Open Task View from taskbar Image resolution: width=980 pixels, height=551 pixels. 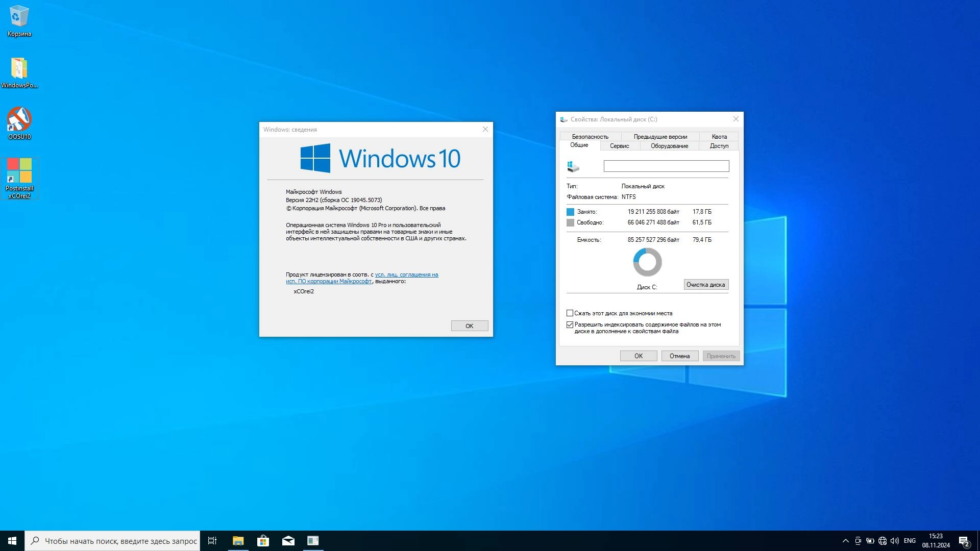[x=212, y=541]
